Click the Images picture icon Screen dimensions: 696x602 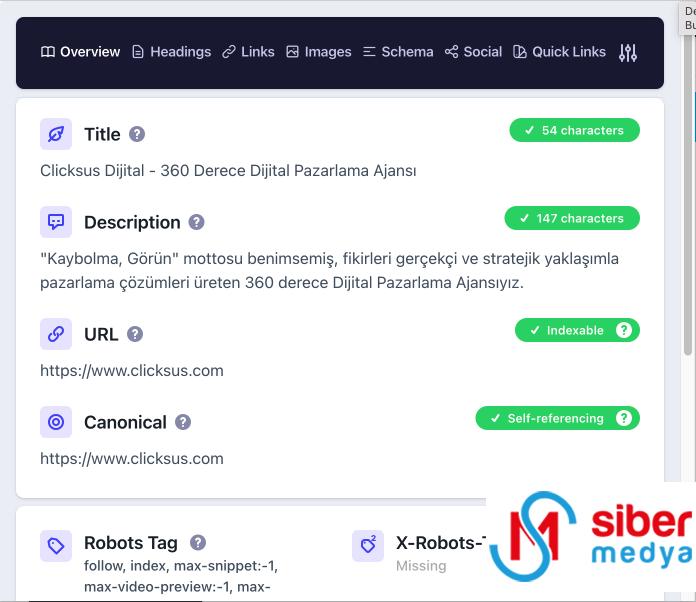[293, 52]
